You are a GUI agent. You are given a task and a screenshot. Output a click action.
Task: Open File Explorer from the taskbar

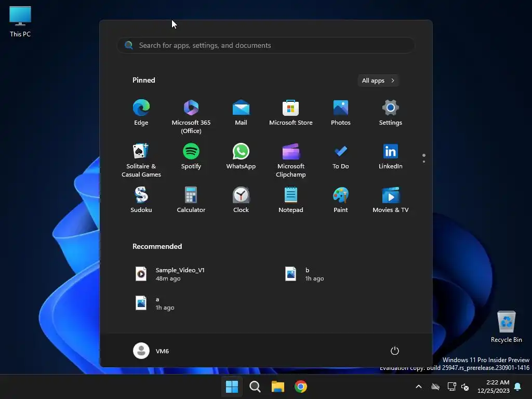click(278, 387)
